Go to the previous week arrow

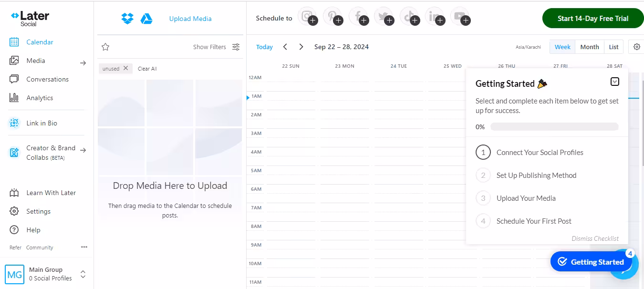pyautogui.click(x=285, y=47)
